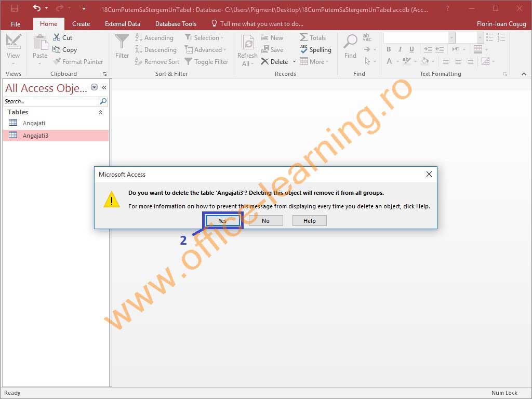Collapse the ribbon with the arrow

[x=524, y=74]
